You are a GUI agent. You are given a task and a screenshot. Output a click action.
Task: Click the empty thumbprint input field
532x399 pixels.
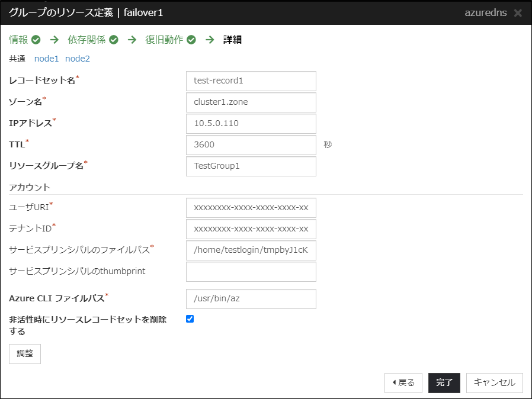click(251, 272)
